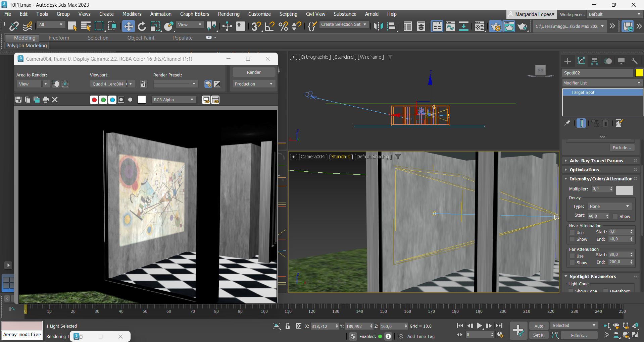
Task: Open the Decay Type dropdown
Action: [x=609, y=207]
